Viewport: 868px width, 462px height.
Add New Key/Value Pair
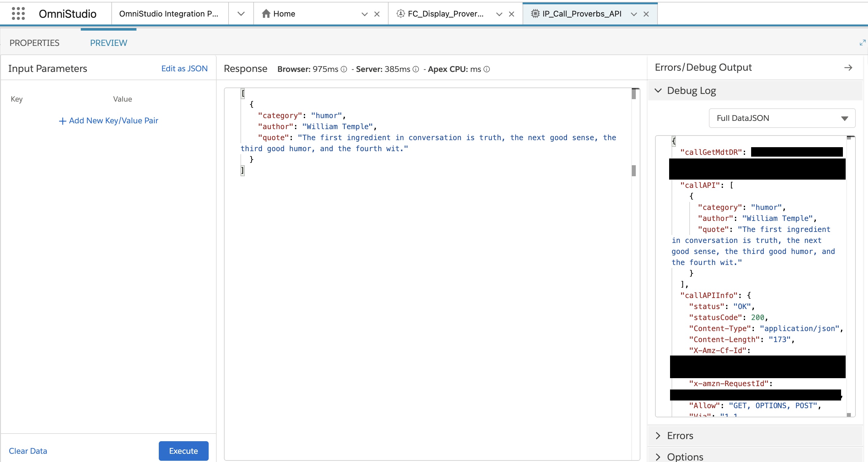[x=108, y=121]
